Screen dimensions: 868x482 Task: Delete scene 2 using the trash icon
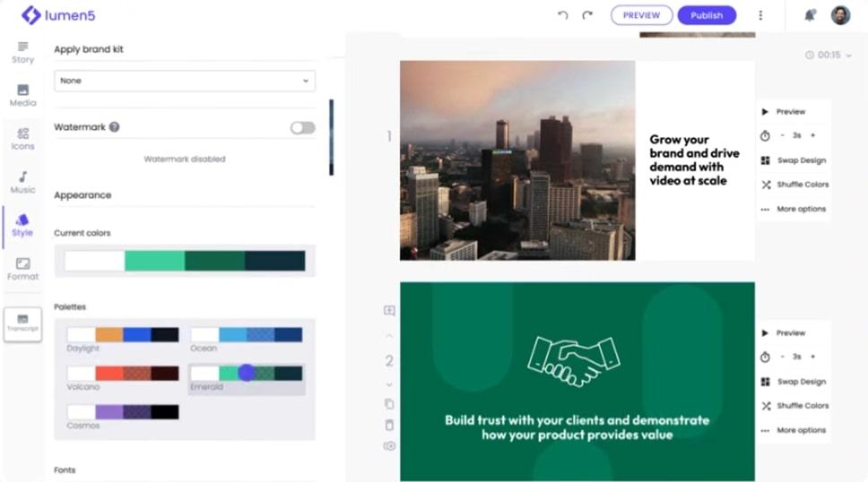(x=389, y=425)
